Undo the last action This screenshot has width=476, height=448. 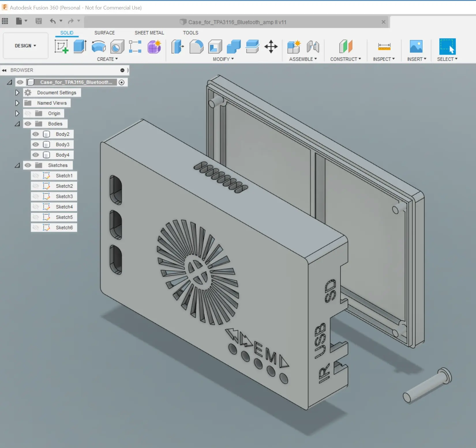click(x=53, y=21)
